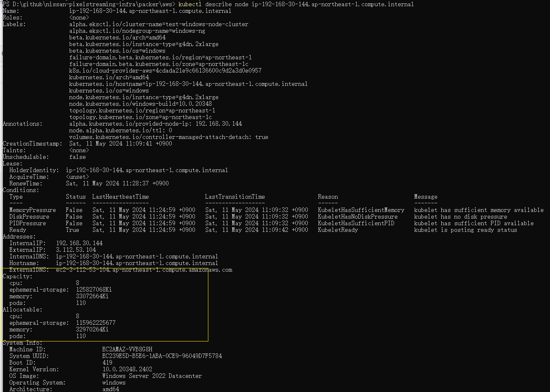This screenshot has width=550, height=392.
Task: Click the cluster-name=test-windows-node-cluster label
Action: coord(159,24)
